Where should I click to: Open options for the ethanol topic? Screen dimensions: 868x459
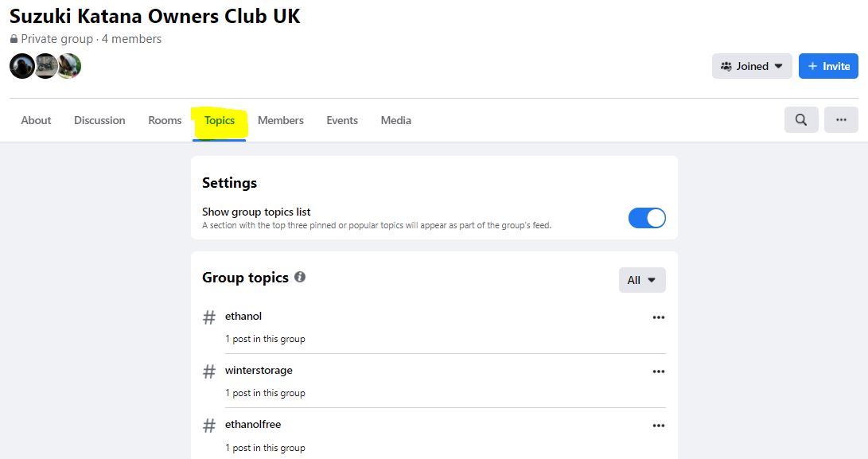(x=658, y=317)
